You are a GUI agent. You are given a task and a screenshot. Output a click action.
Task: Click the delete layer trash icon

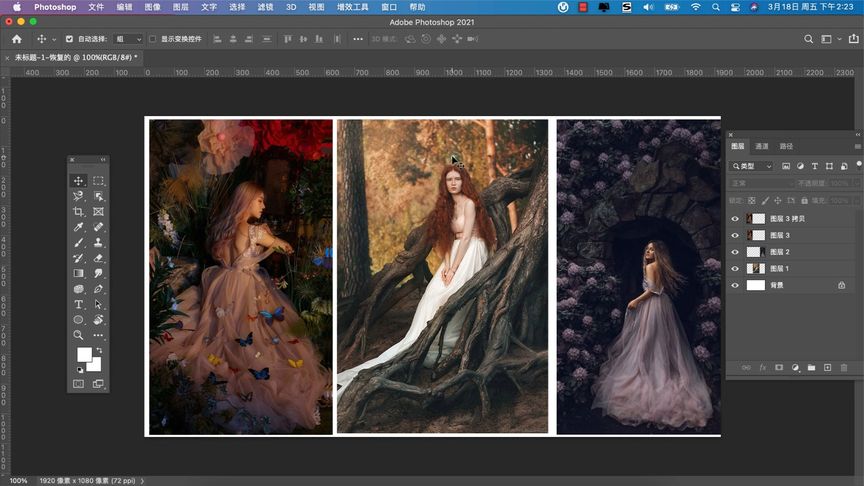[843, 368]
